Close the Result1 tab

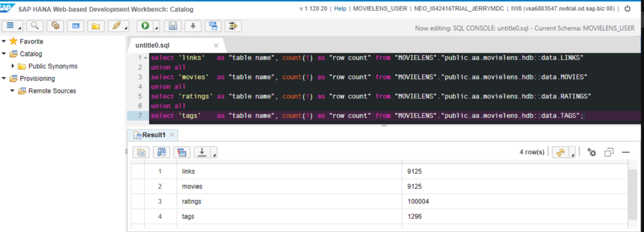point(172,135)
